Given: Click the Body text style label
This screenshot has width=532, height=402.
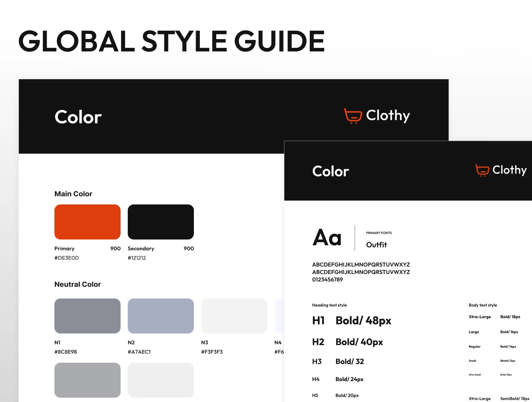Looking at the screenshot, I should point(483,305).
